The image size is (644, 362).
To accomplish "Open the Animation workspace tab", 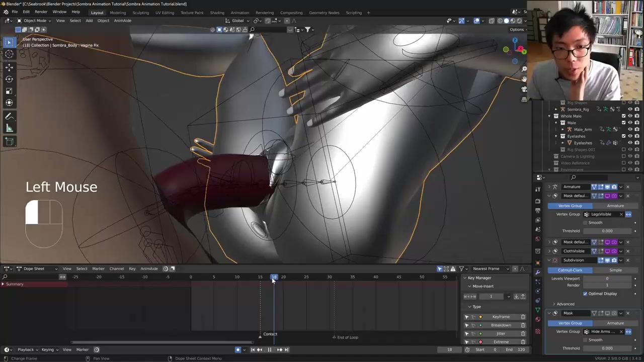I will [239, 13].
